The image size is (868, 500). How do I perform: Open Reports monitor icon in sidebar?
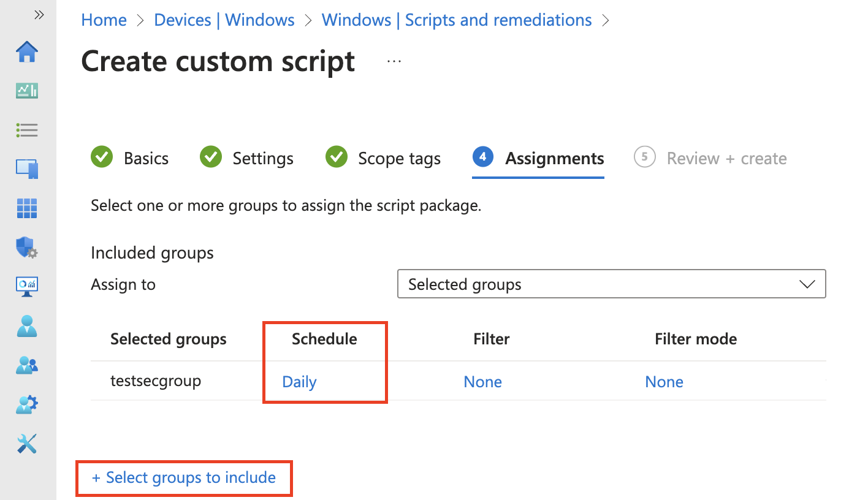click(27, 286)
